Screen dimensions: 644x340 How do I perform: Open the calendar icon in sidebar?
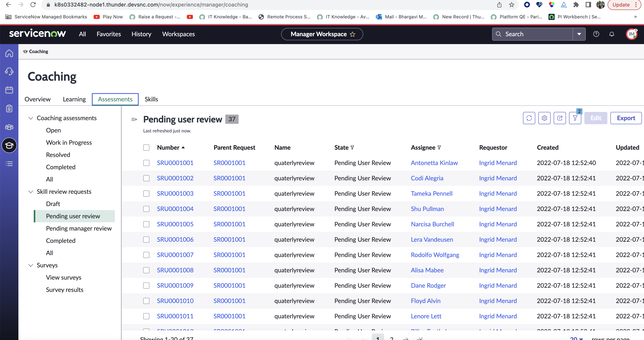(9, 90)
